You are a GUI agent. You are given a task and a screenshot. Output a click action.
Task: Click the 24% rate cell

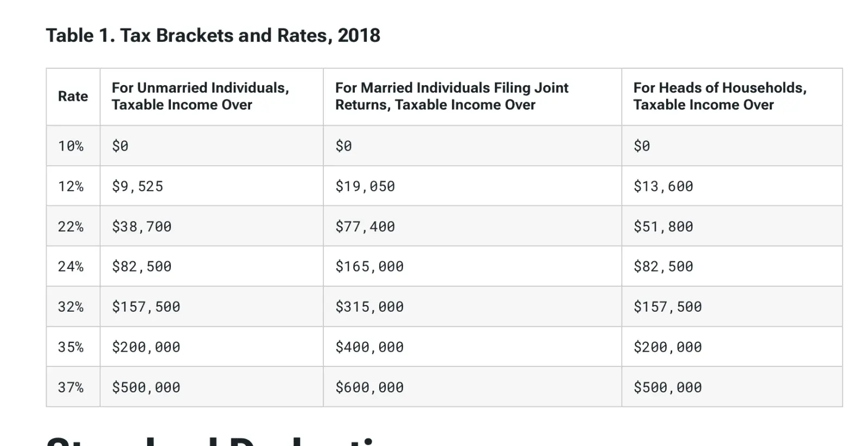[71, 267]
